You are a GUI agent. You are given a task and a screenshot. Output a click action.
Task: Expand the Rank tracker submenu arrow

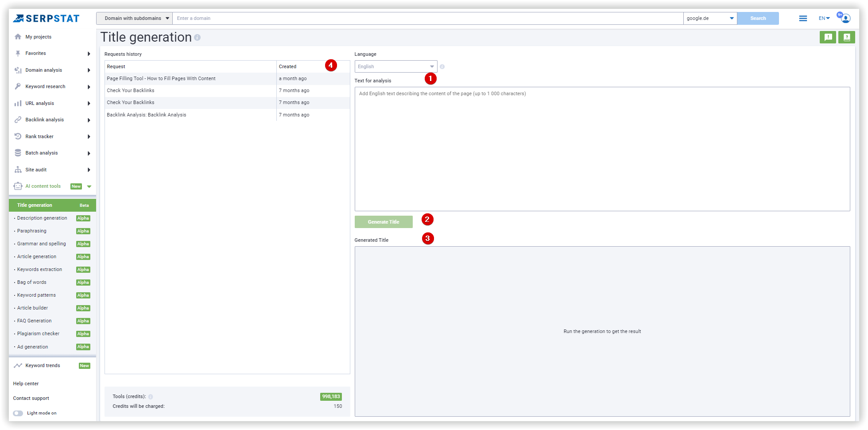click(89, 136)
